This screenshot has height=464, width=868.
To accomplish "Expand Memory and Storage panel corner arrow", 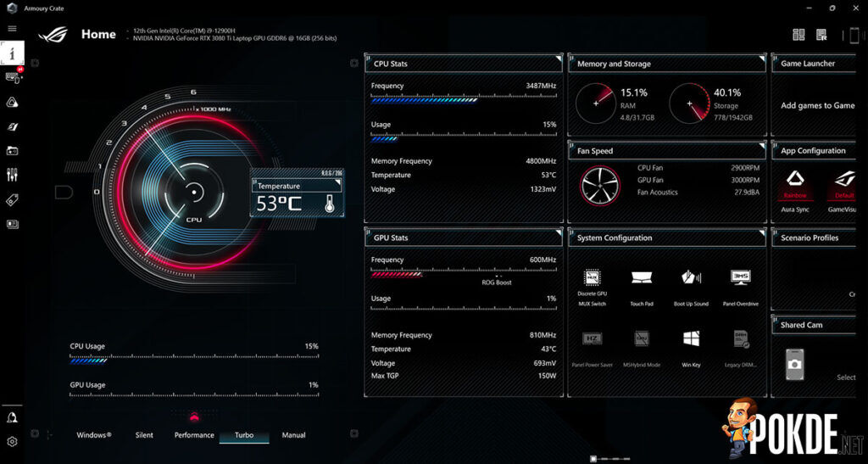I will click(762, 59).
